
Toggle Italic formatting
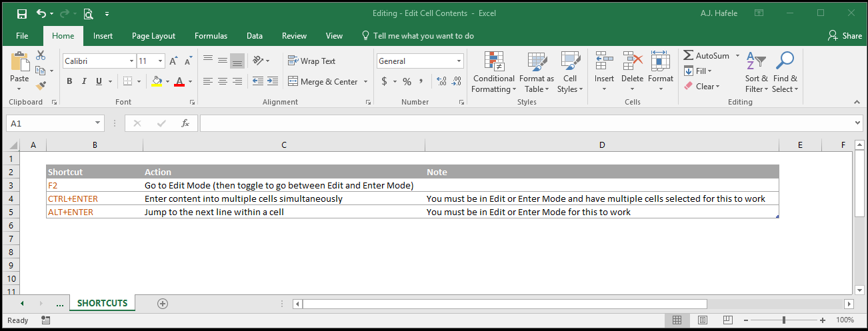tap(84, 81)
